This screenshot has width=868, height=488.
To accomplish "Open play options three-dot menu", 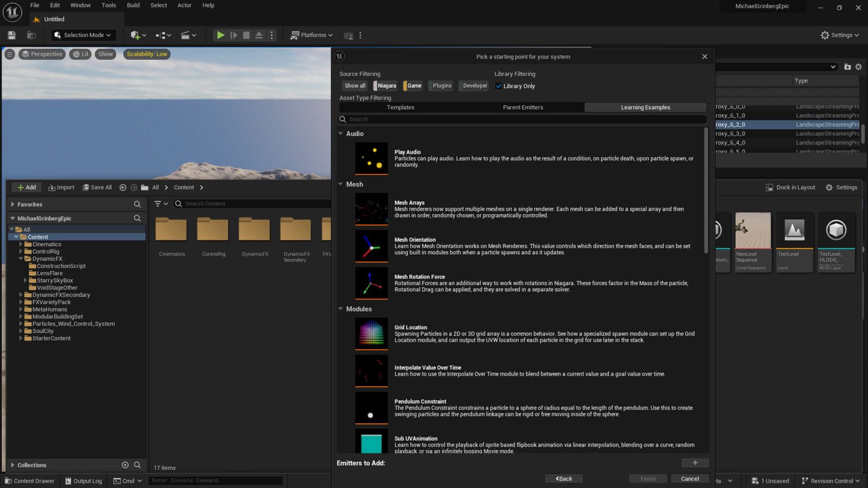I will [272, 35].
